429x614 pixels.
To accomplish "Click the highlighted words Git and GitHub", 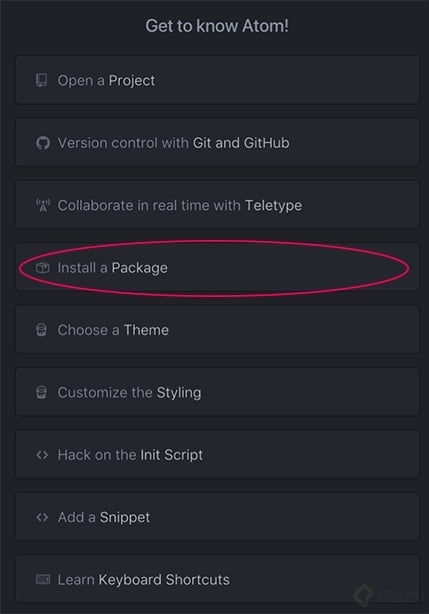I will tap(241, 143).
